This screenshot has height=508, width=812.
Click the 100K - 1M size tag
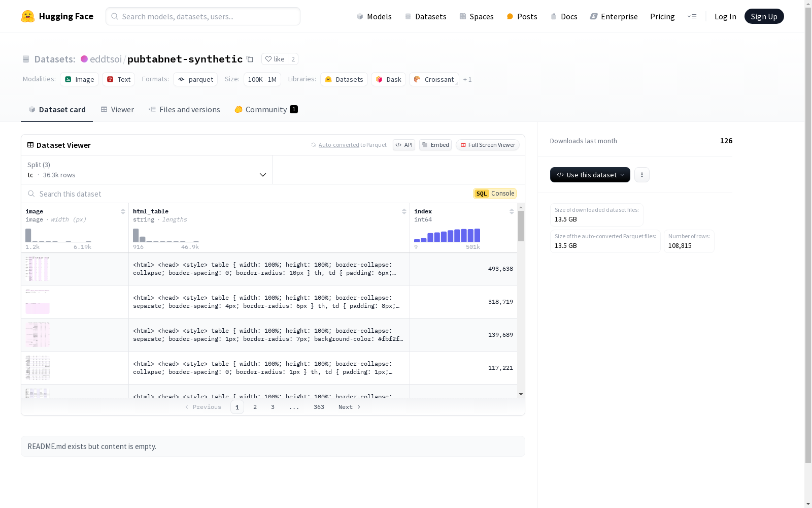tap(262, 79)
